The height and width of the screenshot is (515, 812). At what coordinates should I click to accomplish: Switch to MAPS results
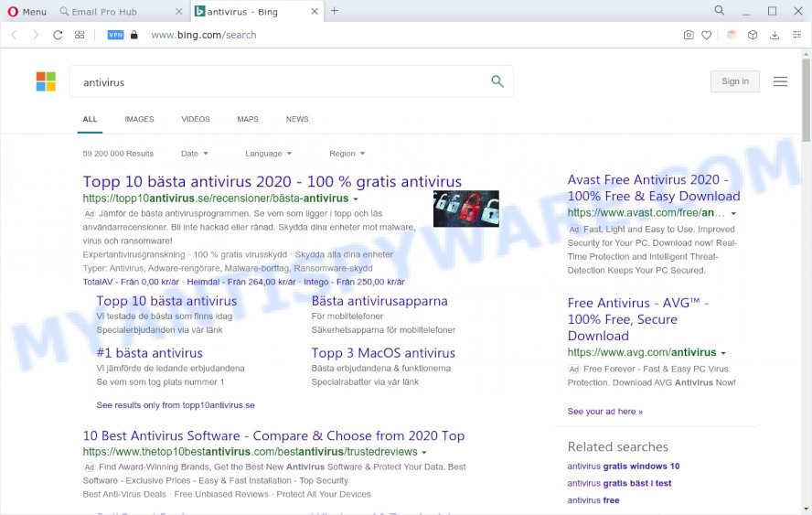[248, 119]
